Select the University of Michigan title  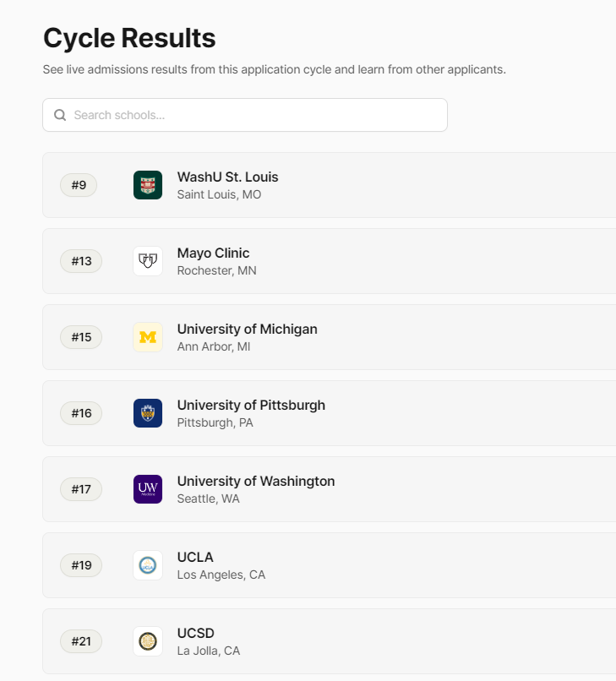pyautogui.click(x=247, y=329)
